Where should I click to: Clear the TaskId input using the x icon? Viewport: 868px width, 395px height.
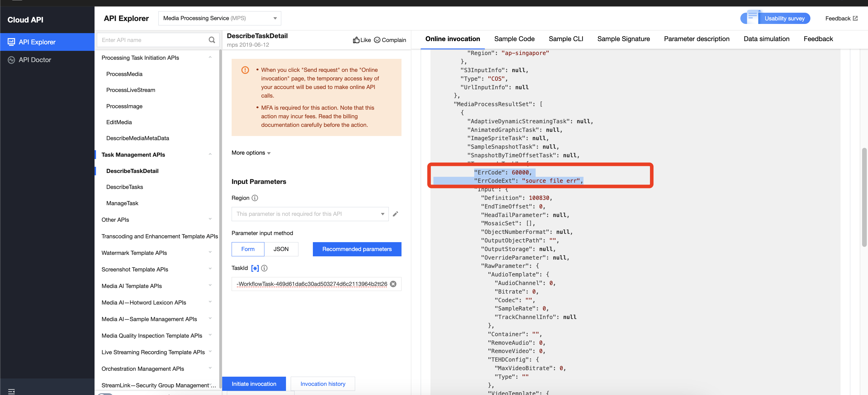[x=393, y=284]
